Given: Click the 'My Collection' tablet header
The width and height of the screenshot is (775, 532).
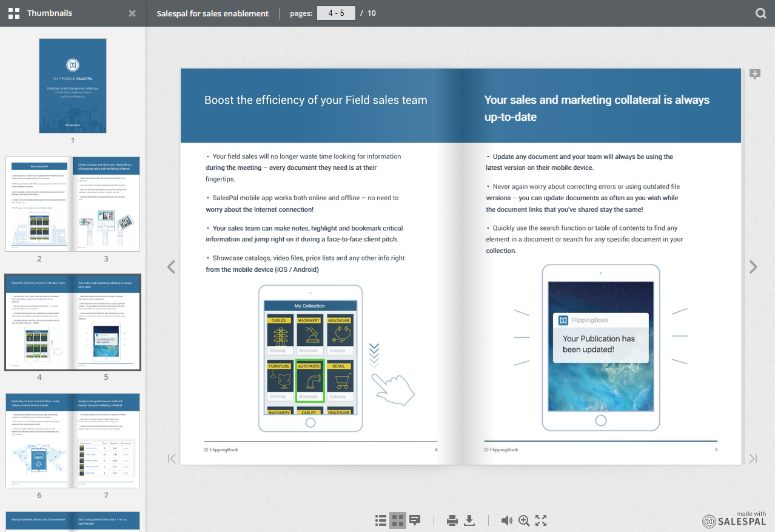Looking at the screenshot, I should [x=310, y=306].
